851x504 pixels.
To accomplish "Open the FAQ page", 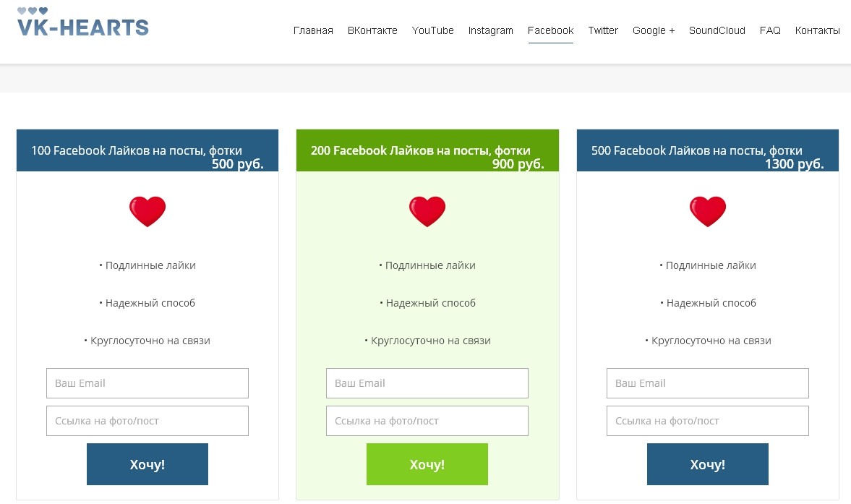I will 770,30.
